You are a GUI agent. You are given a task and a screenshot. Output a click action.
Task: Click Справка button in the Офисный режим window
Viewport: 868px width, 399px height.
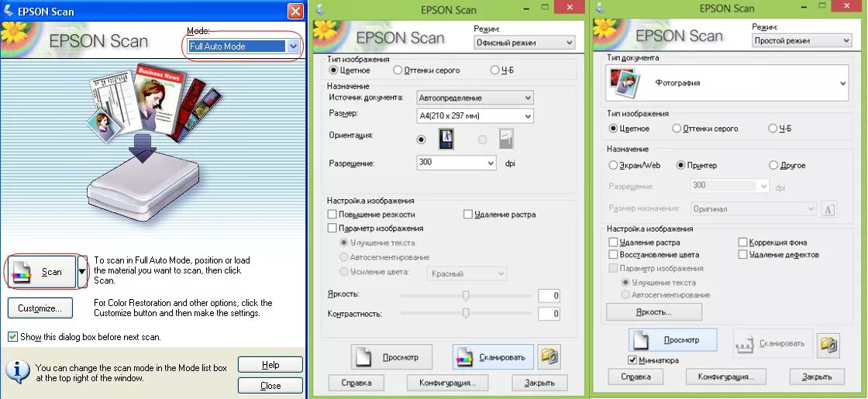[356, 383]
